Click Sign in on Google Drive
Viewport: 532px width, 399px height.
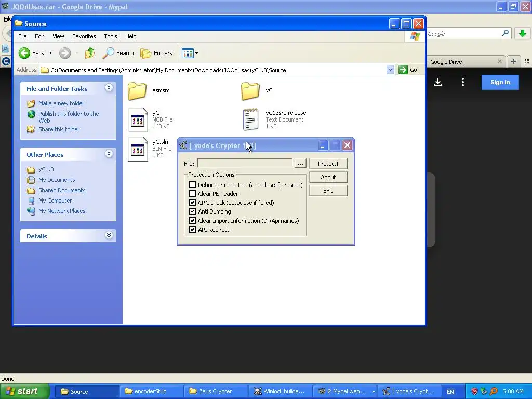(x=500, y=82)
